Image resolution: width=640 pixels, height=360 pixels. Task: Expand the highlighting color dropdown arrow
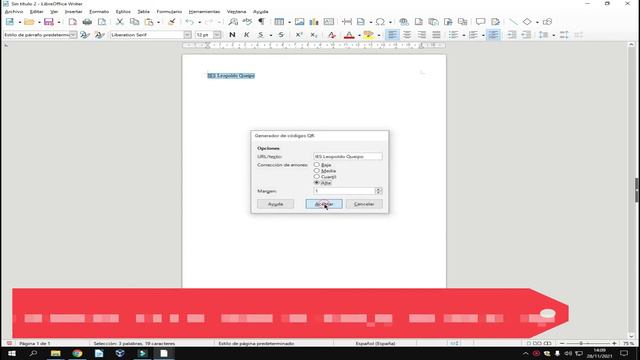379,35
